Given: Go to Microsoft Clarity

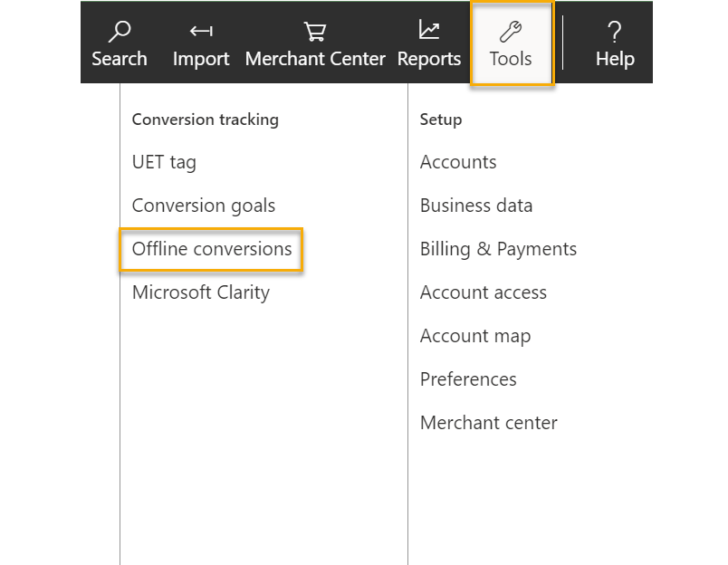Looking at the screenshot, I should 201,292.
